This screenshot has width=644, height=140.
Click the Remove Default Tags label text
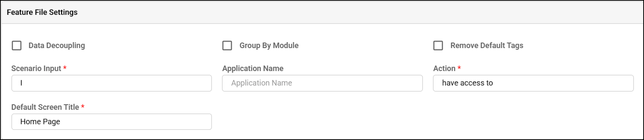pos(487,45)
